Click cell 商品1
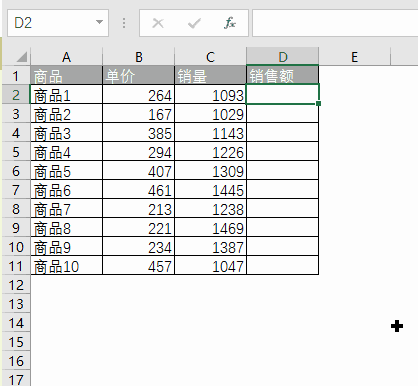Image resolution: width=418 pixels, height=386 pixels. tap(66, 94)
